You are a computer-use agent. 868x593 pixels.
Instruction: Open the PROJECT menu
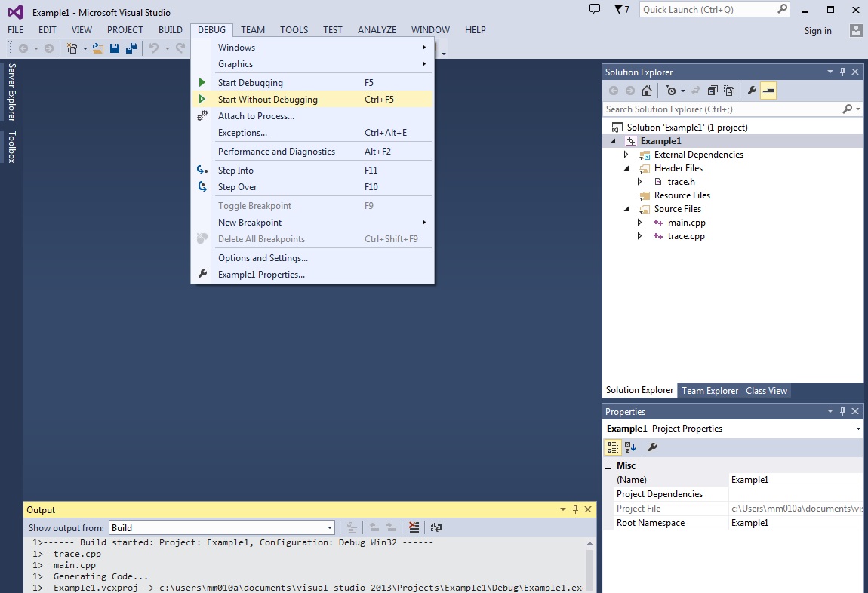click(x=125, y=30)
